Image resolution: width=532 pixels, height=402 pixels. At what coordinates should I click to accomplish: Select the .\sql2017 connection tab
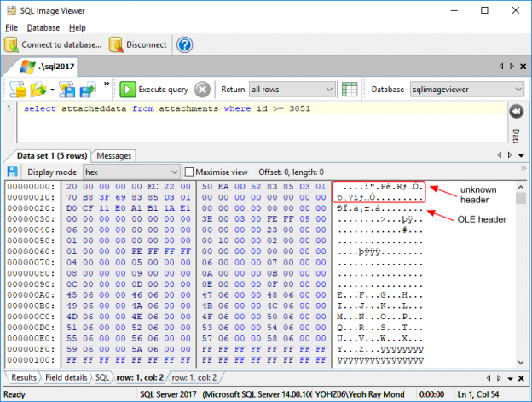click(47, 67)
